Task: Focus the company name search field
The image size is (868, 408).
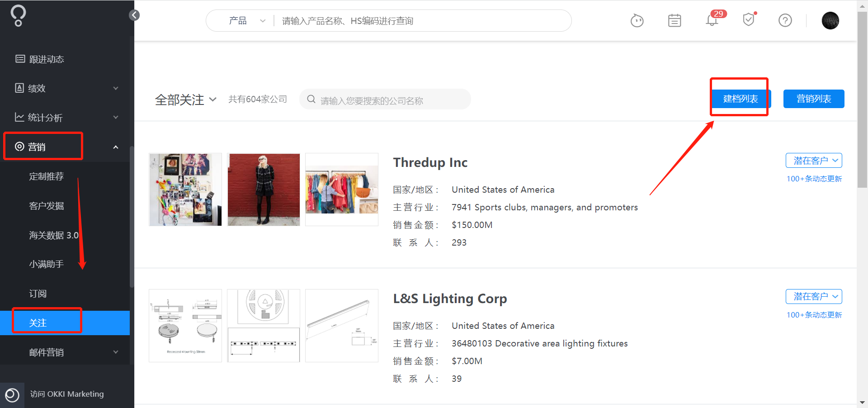Action: [385, 100]
